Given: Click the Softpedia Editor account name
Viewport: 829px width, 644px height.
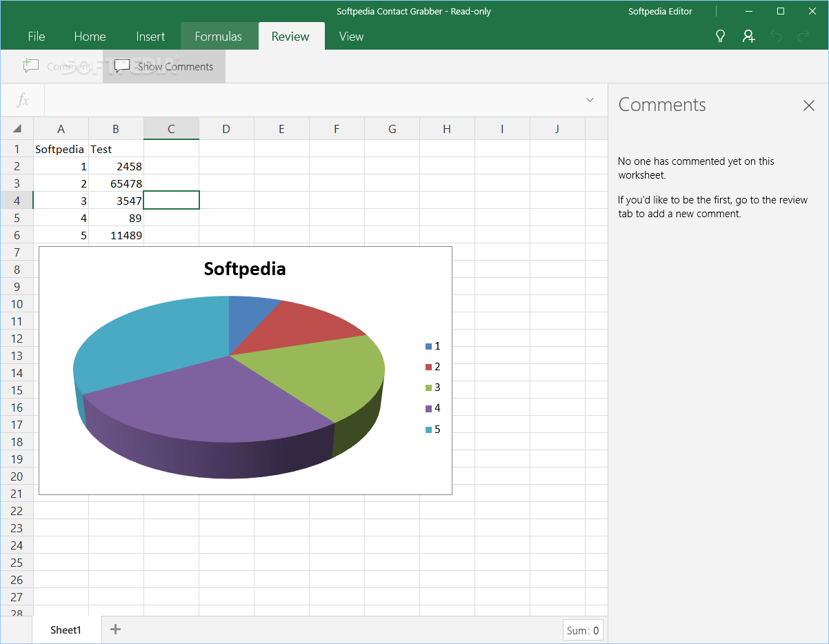Looking at the screenshot, I should click(x=660, y=11).
